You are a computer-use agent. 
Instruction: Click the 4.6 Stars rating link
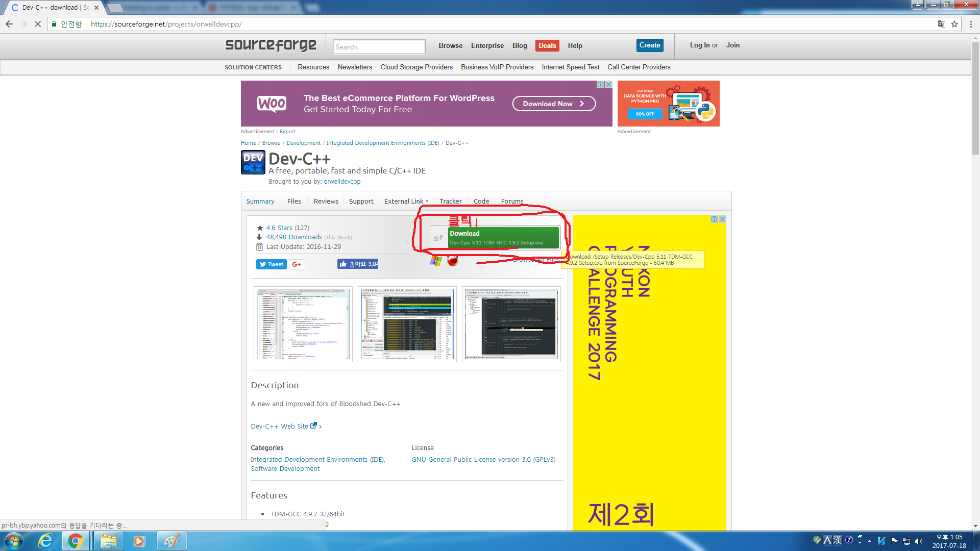(279, 228)
